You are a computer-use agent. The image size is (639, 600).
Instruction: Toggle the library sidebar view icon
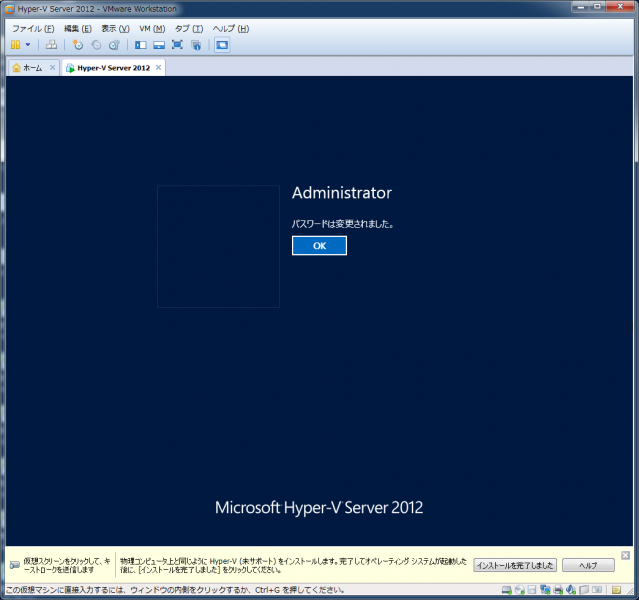(141, 45)
